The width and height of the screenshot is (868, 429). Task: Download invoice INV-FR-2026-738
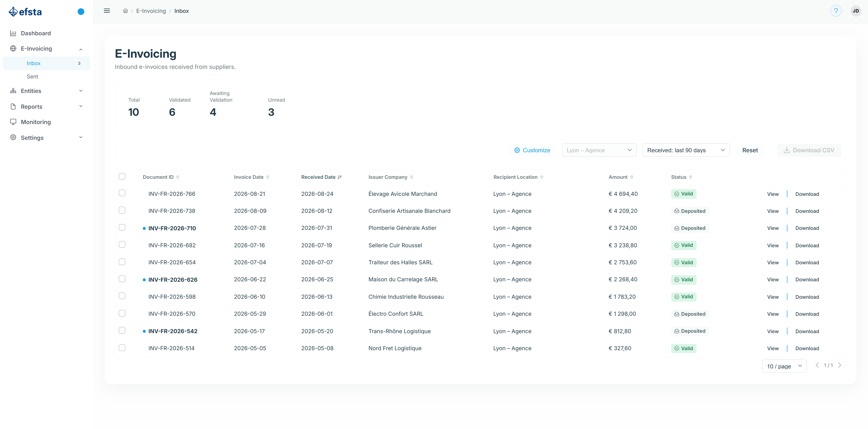pos(807,211)
